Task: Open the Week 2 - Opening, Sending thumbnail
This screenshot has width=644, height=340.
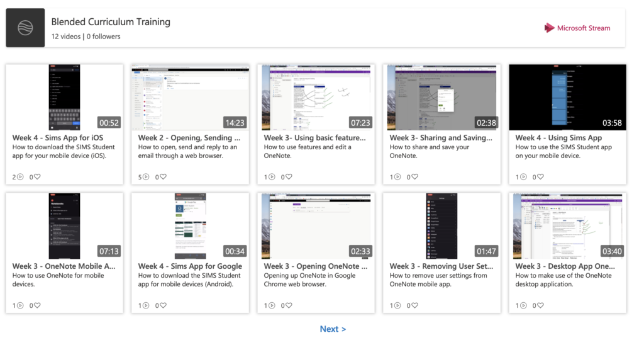Action: [190, 97]
